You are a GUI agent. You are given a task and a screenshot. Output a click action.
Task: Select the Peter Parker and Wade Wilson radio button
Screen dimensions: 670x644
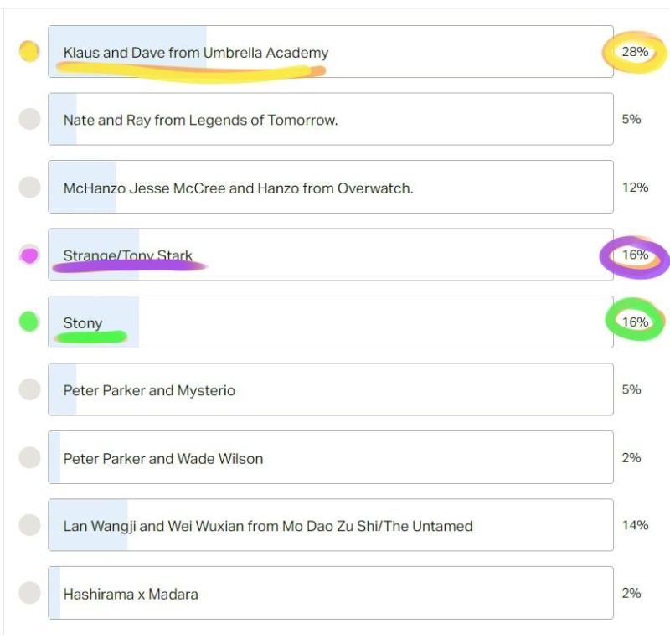(29, 457)
